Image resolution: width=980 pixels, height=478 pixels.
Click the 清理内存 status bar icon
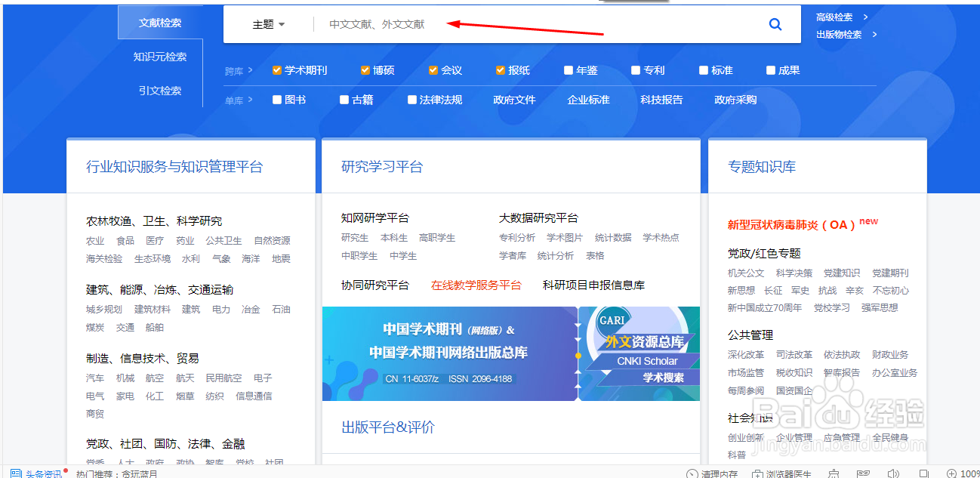pyautogui.click(x=692, y=473)
